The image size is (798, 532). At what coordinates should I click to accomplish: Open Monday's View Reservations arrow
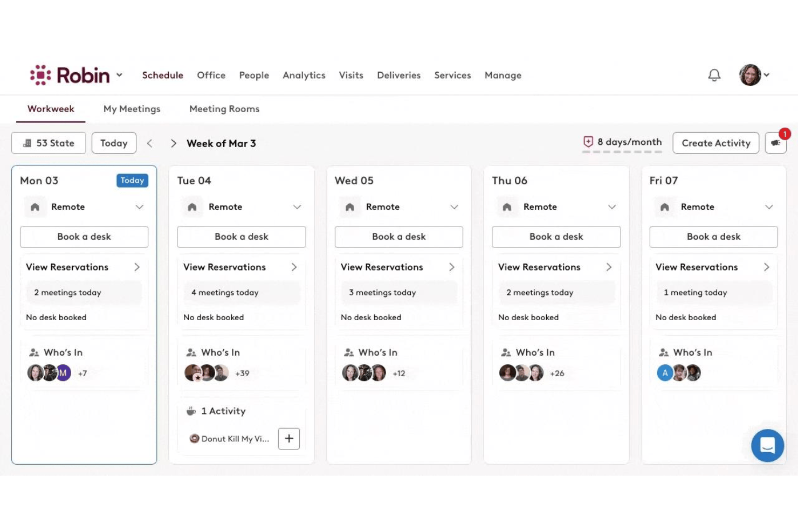[x=137, y=267]
